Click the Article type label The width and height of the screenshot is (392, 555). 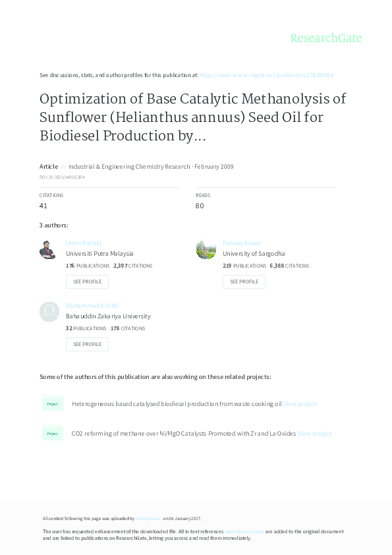(x=49, y=166)
